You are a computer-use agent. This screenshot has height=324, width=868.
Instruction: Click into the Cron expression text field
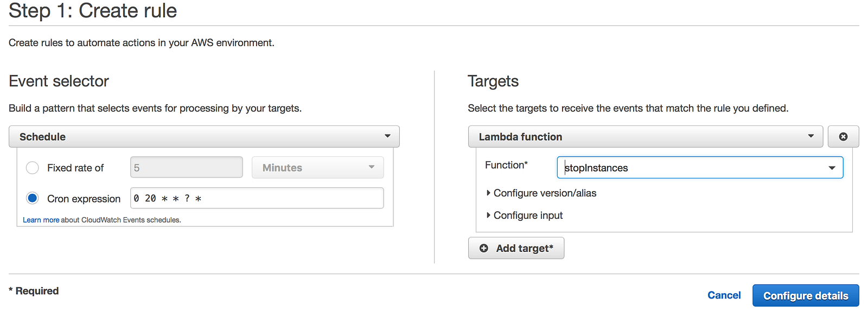point(257,198)
